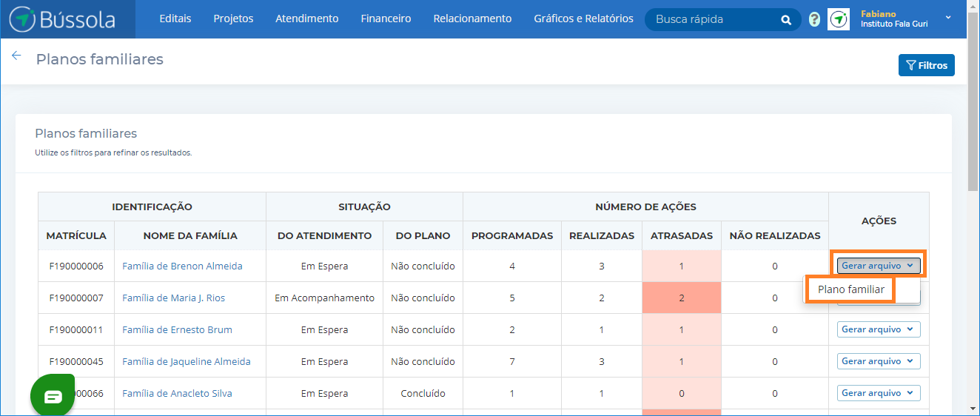The image size is (980, 416).
Task: Click the NOME DA FAMÍLIA column header
Action: click(190, 235)
